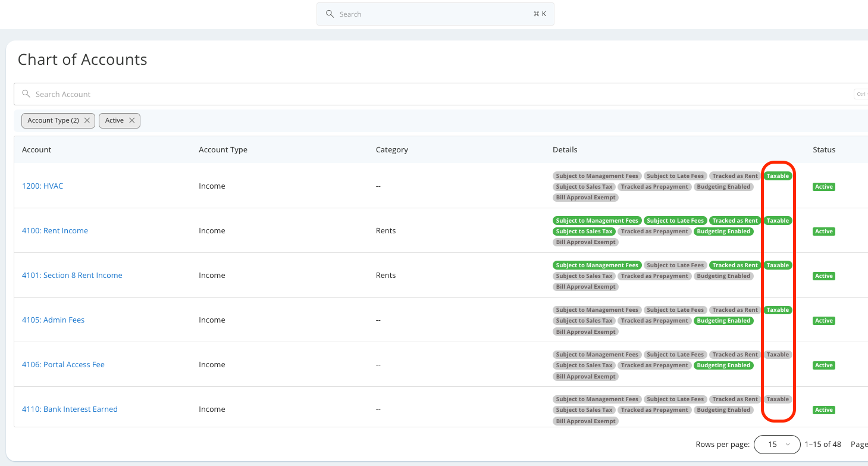Viewport: 868px width, 466px height.
Task: Select the Account Type column header
Action: [x=223, y=149]
